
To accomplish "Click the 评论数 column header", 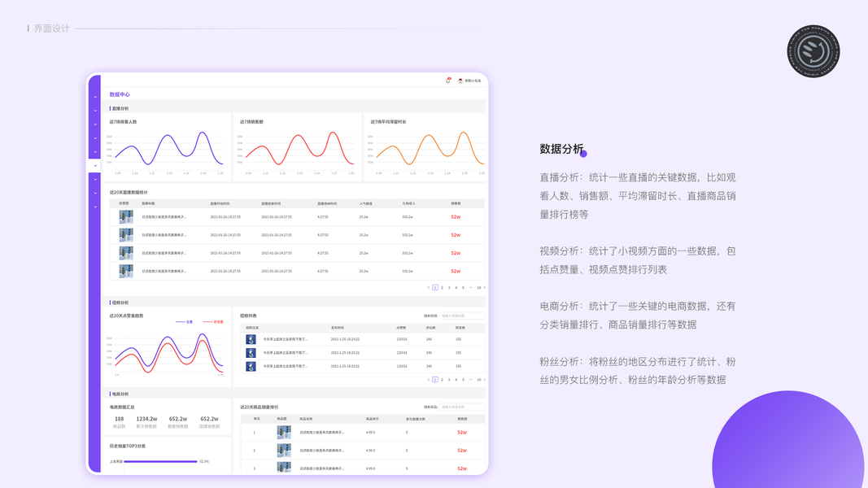I will [x=430, y=328].
